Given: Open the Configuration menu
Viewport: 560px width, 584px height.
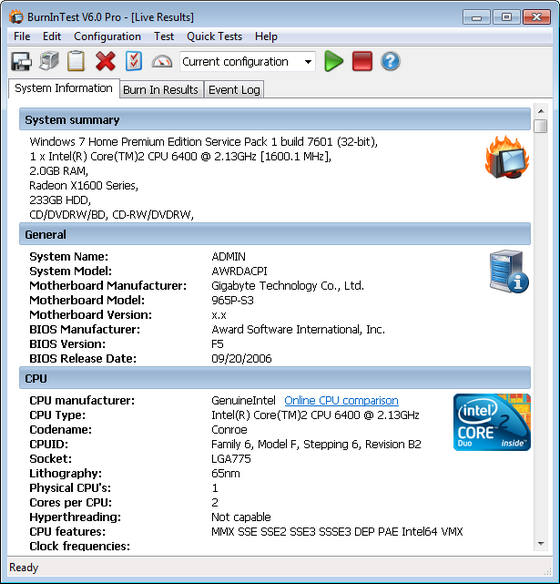Looking at the screenshot, I should [107, 36].
